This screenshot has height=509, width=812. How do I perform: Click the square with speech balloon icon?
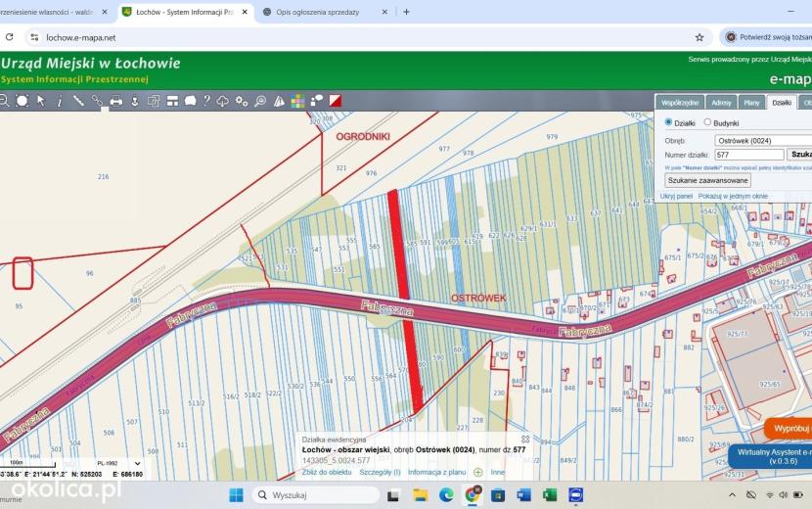tap(316, 101)
